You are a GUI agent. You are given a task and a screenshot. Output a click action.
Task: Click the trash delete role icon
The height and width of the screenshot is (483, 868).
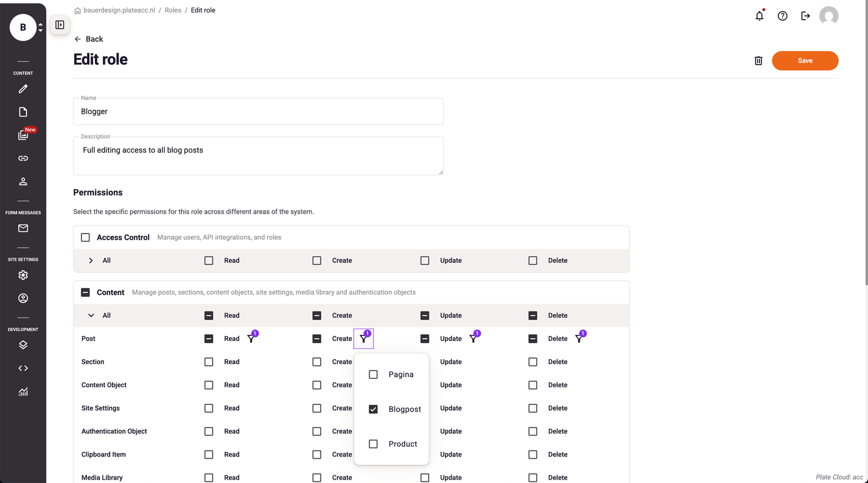(758, 61)
